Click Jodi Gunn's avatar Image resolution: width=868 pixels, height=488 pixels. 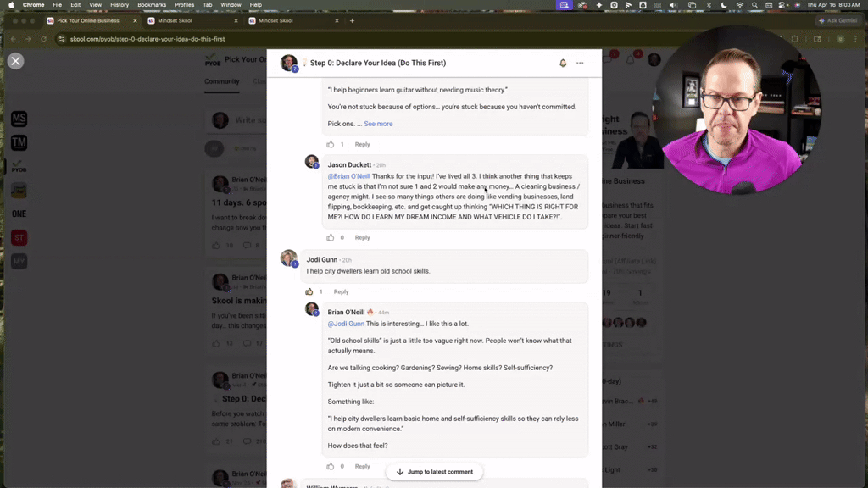click(x=288, y=258)
